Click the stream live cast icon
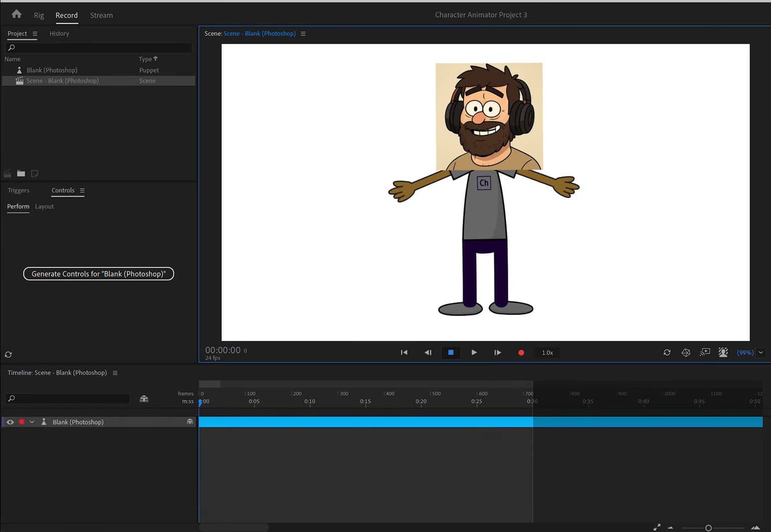Viewport: 771px width, 532px height. 705,353
